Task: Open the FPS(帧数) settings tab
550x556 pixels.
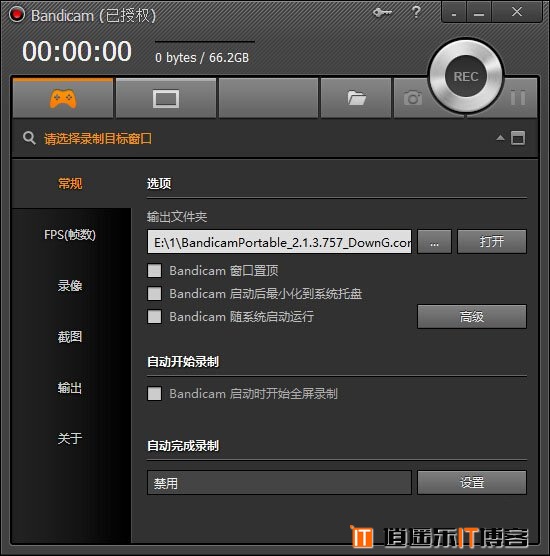Action: (x=70, y=234)
